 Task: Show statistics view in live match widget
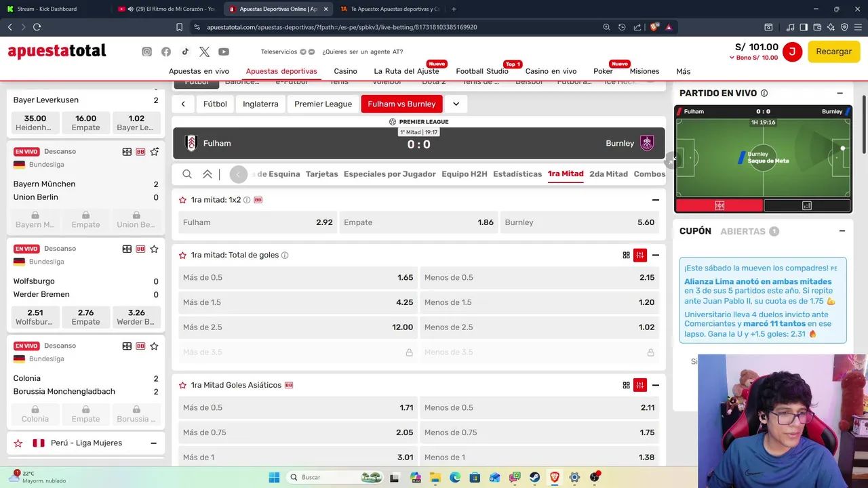[x=807, y=205]
